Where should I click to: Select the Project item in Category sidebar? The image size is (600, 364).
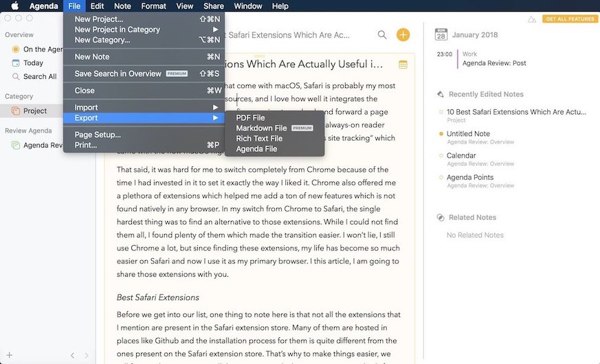[x=34, y=111]
